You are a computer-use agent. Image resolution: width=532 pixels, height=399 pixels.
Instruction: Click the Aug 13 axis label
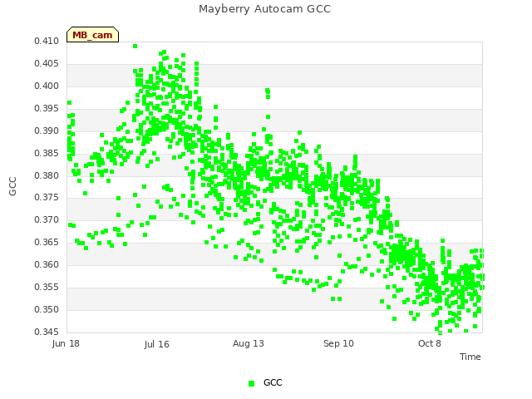click(x=249, y=343)
